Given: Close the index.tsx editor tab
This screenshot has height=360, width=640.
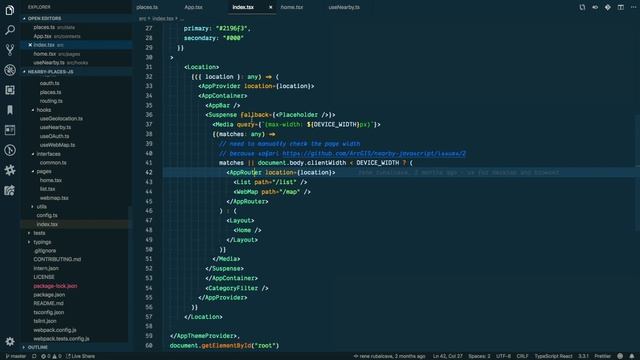Looking at the screenshot, I should point(270,7).
